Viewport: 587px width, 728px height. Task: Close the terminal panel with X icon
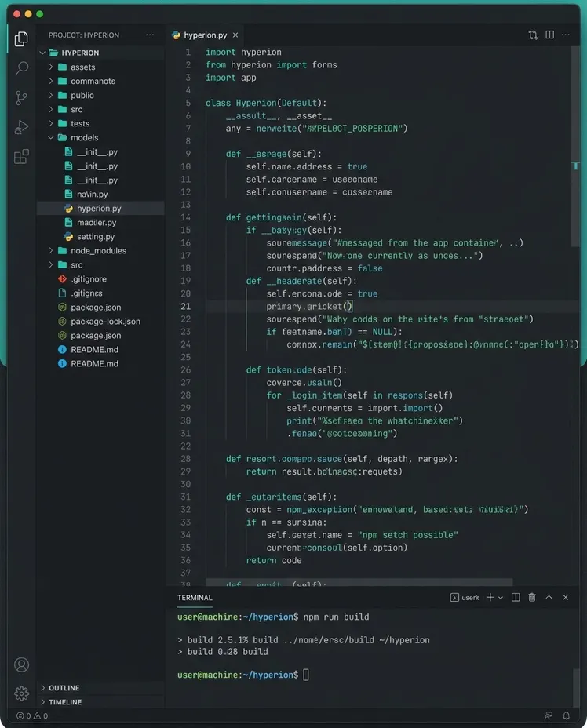(x=566, y=598)
